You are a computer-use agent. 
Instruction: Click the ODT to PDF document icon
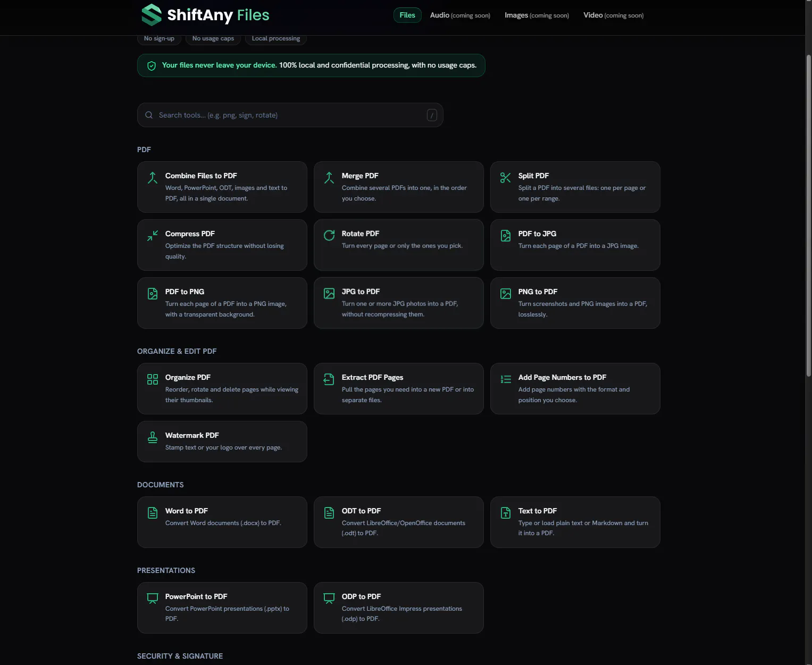[x=329, y=513]
